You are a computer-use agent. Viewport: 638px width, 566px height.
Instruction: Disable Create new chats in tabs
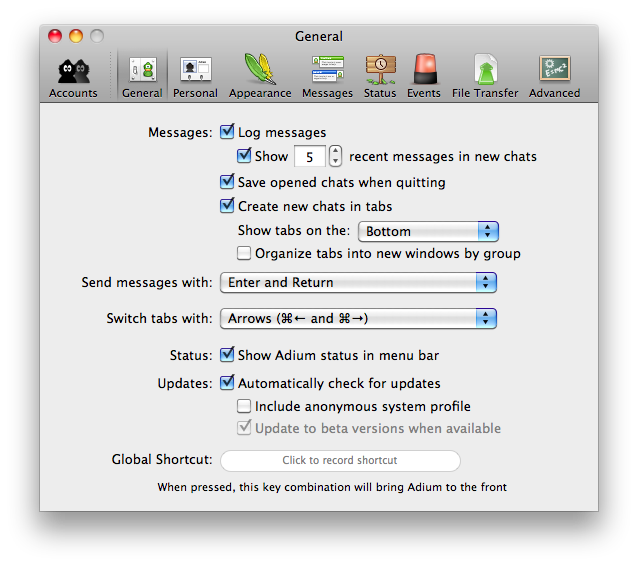click(227, 206)
